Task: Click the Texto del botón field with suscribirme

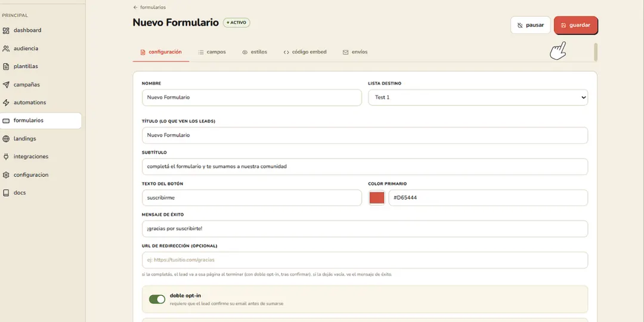Action: [252, 198]
